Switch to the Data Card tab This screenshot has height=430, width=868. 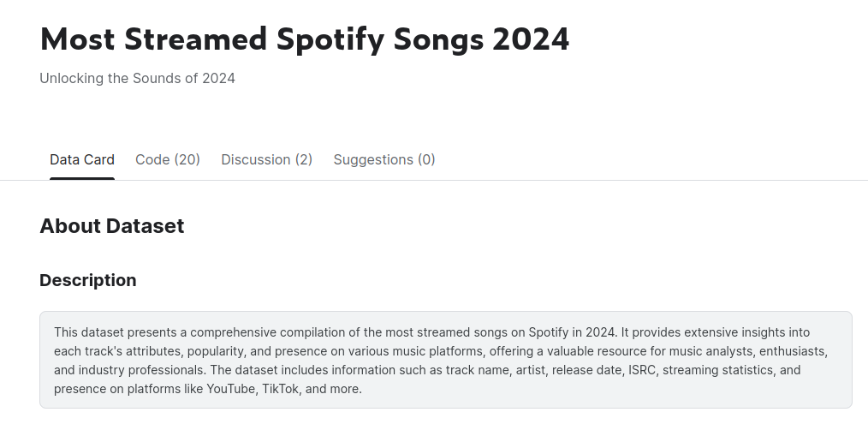pos(82,159)
